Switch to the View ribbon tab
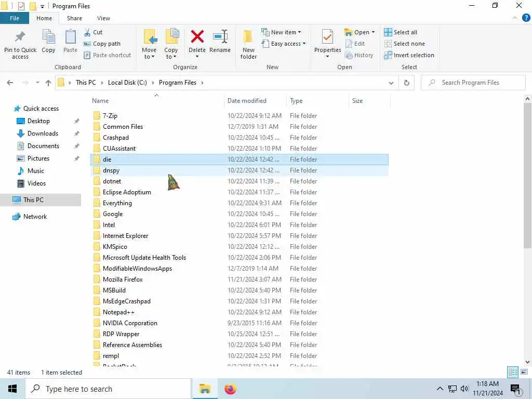532x399 pixels. pyautogui.click(x=103, y=18)
